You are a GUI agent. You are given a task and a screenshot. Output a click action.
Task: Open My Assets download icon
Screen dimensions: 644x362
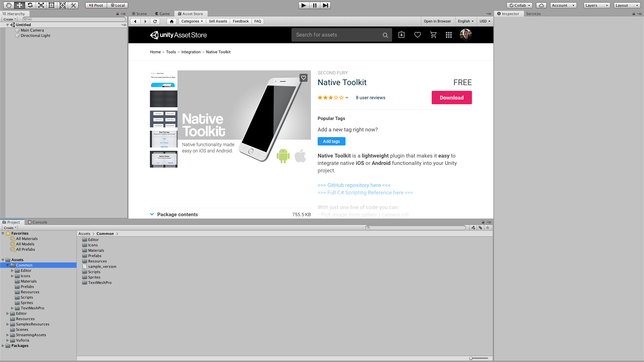(x=401, y=35)
